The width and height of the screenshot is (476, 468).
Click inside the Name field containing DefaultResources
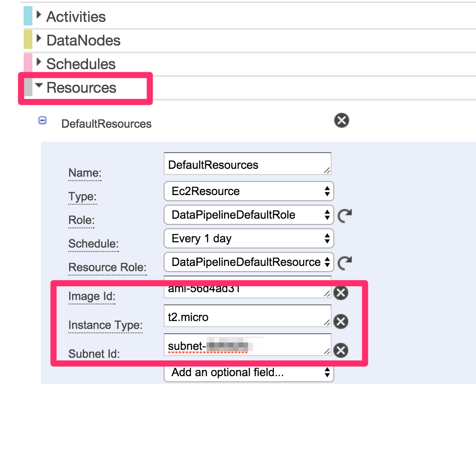(248, 164)
